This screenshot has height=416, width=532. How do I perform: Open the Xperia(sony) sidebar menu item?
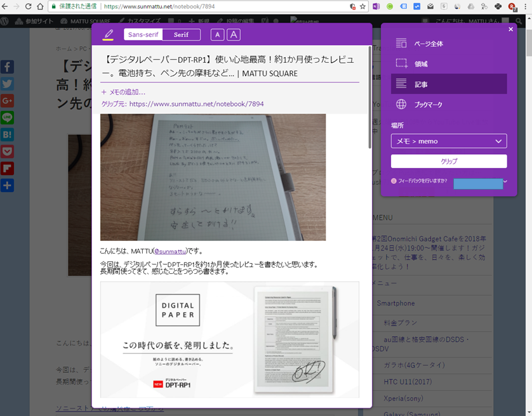[x=403, y=398]
